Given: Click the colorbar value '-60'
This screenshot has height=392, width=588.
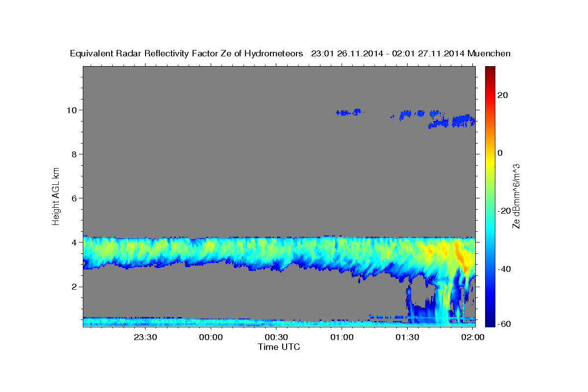Looking at the screenshot, I should 505,324.
